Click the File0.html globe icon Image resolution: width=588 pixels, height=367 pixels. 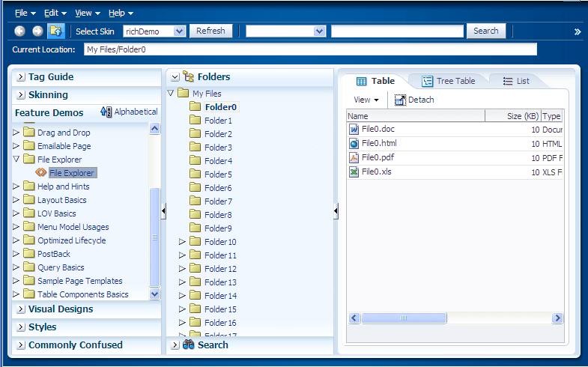tap(354, 143)
